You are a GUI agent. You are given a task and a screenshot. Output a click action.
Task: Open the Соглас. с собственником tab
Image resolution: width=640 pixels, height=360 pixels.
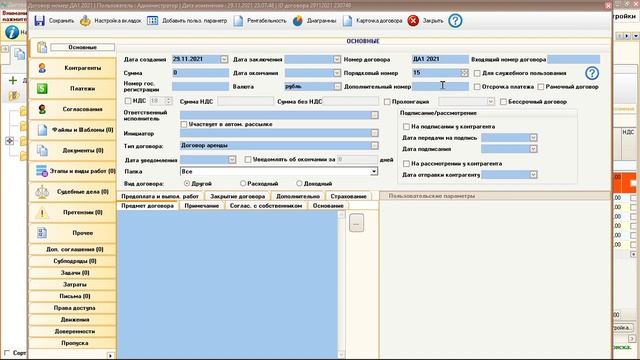click(x=266, y=206)
